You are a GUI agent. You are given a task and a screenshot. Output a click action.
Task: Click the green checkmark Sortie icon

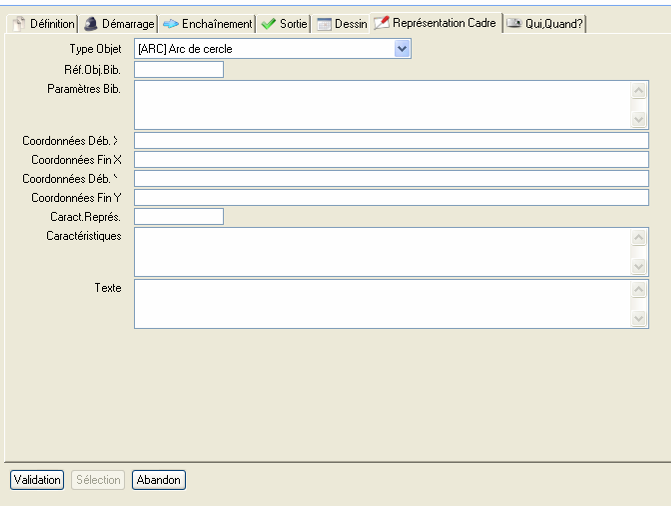[x=268, y=24]
